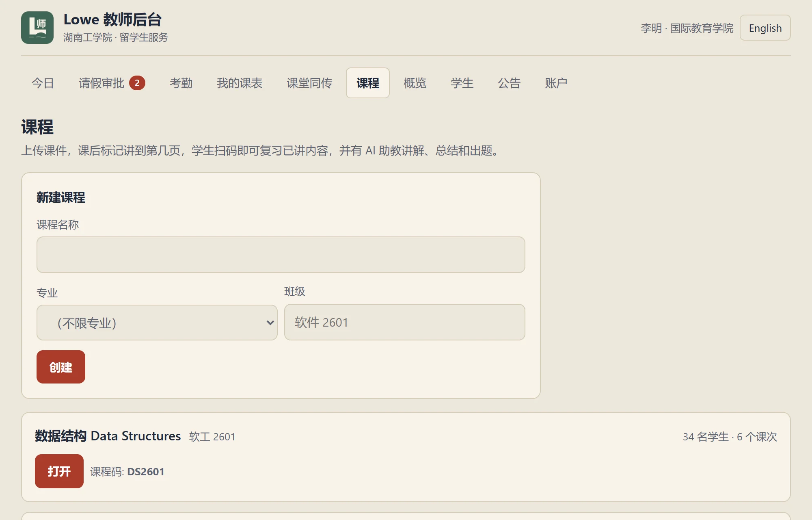
Task: Open the 概览 tab
Action: tap(415, 83)
